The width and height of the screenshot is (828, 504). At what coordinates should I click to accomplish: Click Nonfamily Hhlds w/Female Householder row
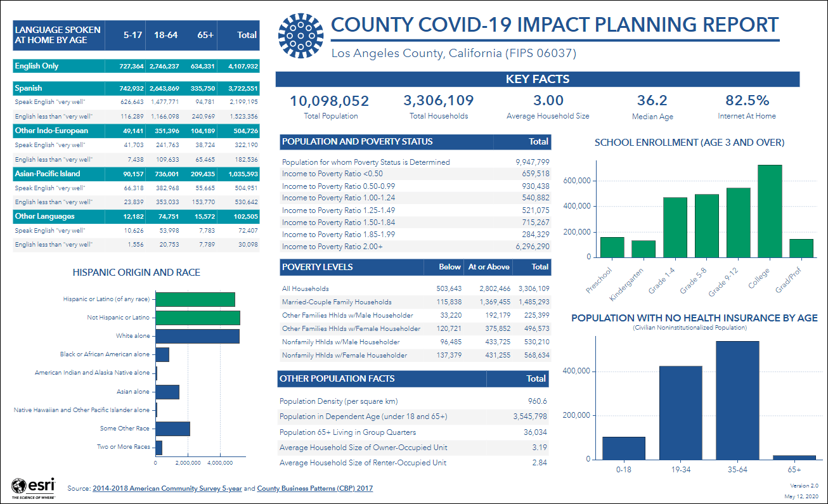coord(416,355)
